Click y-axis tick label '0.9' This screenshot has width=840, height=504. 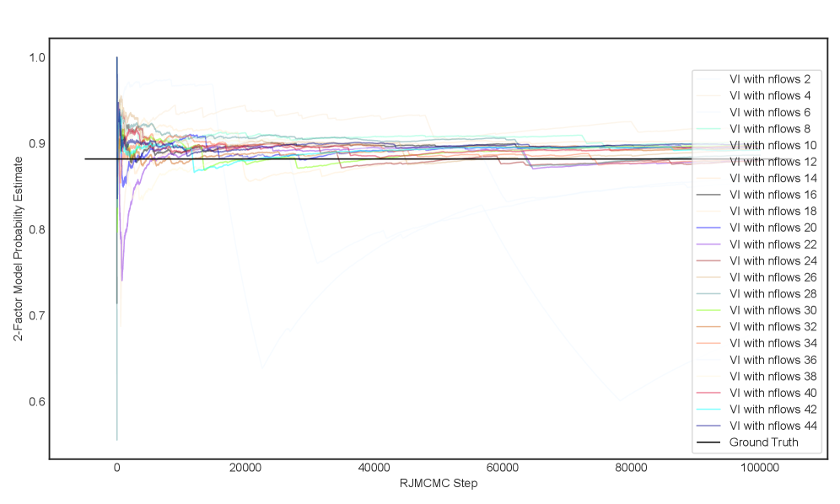point(37,143)
